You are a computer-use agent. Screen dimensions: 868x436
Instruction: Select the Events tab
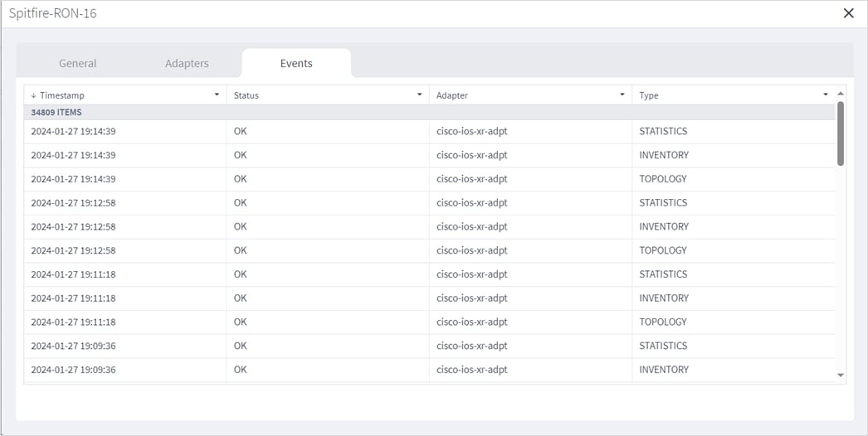pyautogui.click(x=296, y=63)
